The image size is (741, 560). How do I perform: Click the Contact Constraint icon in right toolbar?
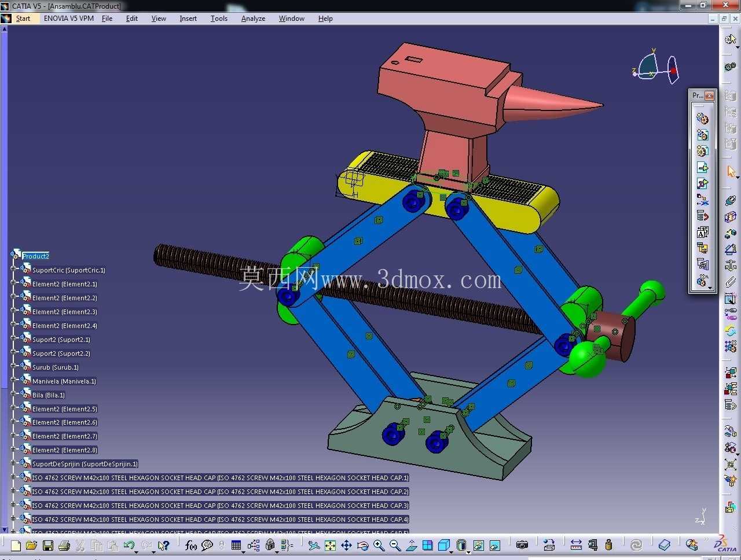point(731,217)
